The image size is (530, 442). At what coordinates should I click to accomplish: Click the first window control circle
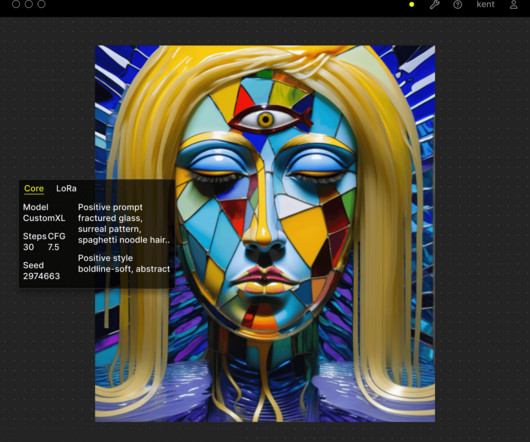[x=16, y=4]
